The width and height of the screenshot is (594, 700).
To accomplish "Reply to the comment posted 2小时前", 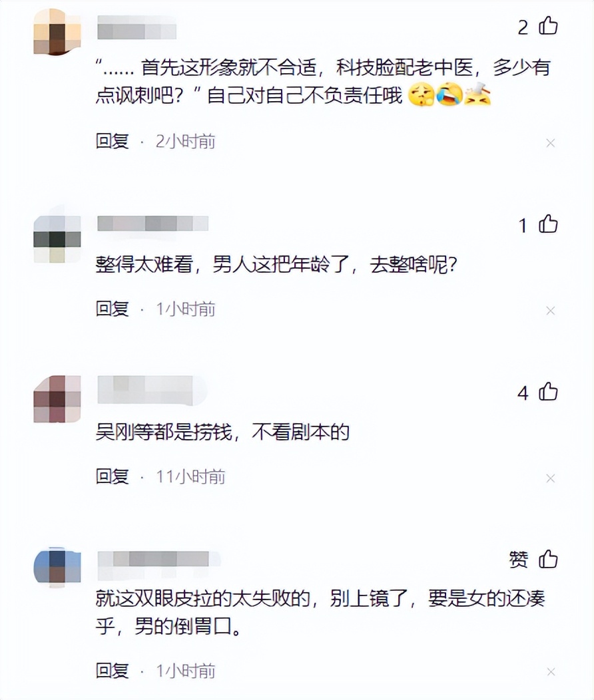I will [x=112, y=141].
